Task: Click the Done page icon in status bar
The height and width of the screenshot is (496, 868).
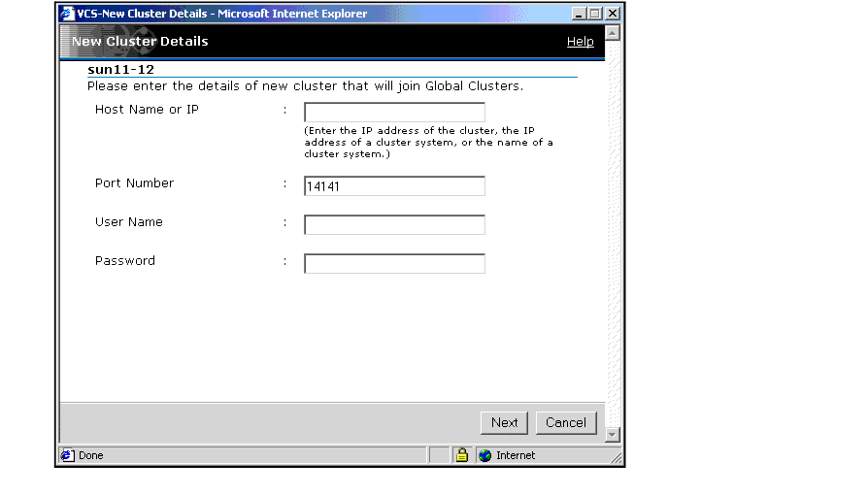Action: click(68, 455)
